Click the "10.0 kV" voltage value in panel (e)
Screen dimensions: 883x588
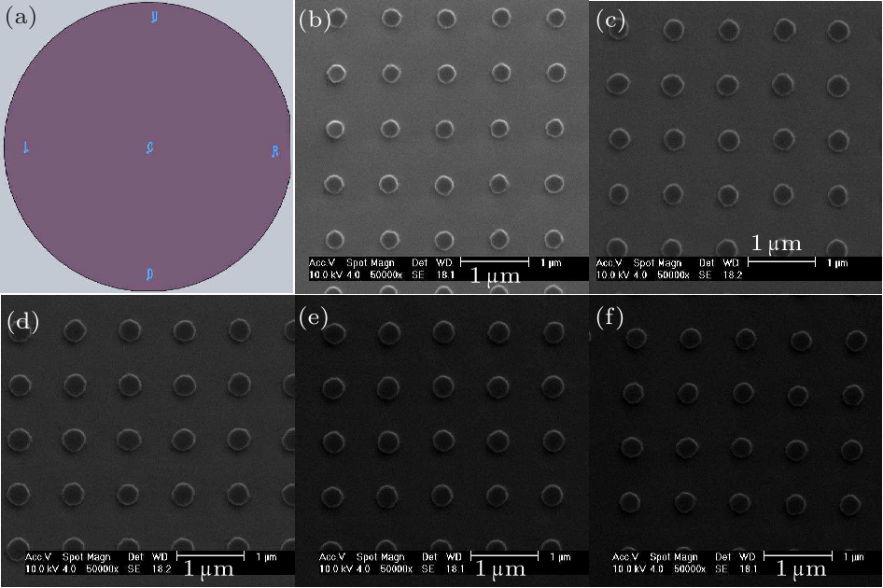pos(334,568)
